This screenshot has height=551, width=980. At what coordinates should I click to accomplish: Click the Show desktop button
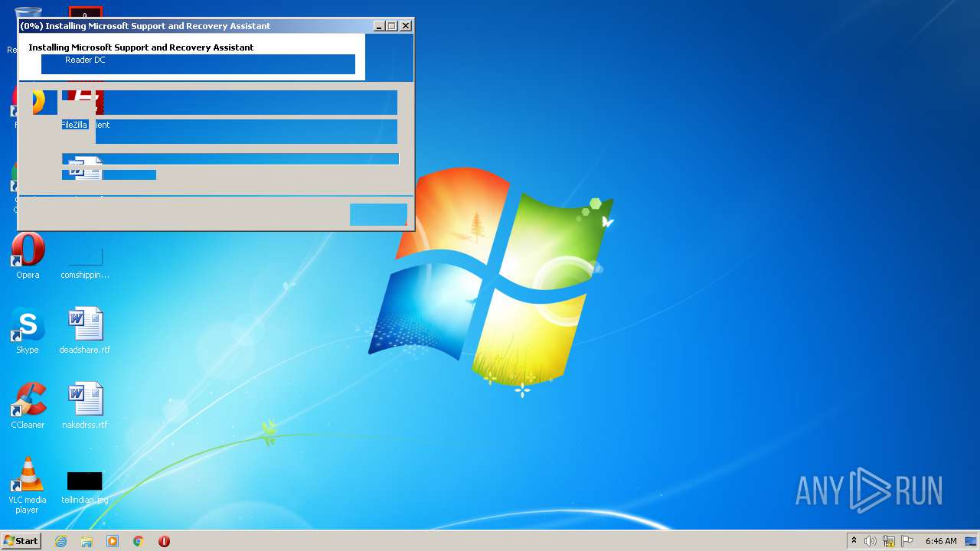pyautogui.click(x=971, y=541)
